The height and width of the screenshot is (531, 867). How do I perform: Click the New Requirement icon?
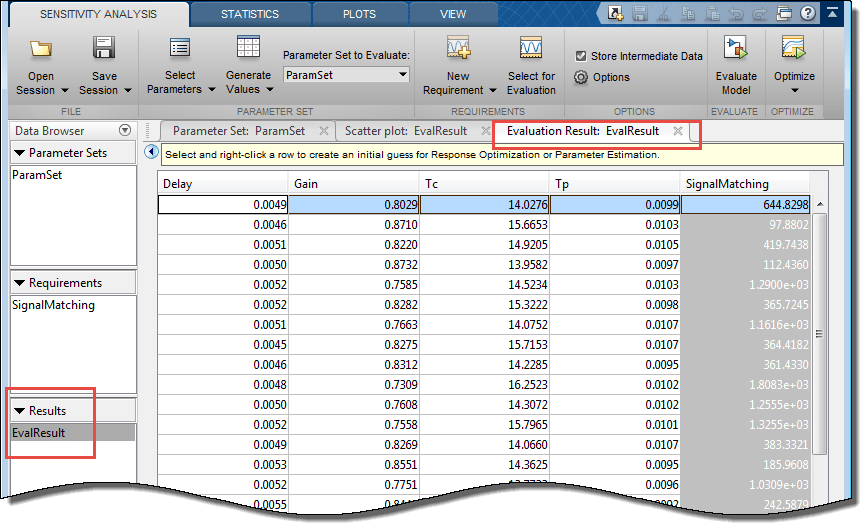(x=458, y=48)
